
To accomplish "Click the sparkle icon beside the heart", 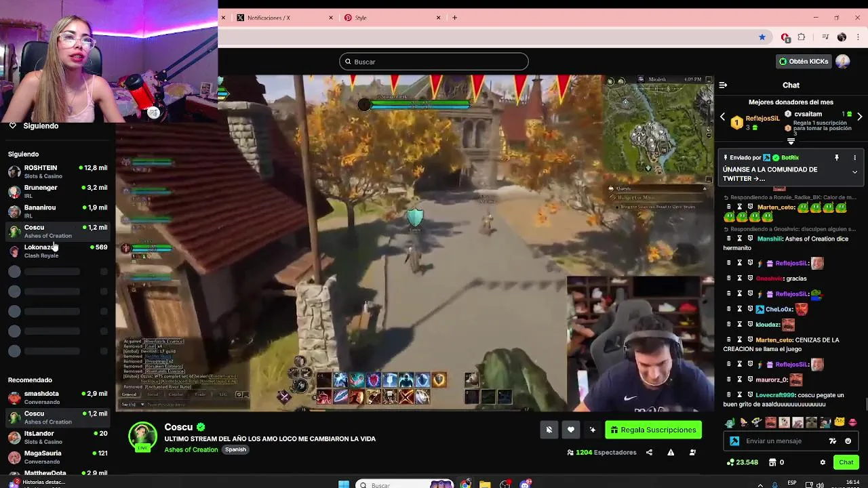I will tap(593, 430).
